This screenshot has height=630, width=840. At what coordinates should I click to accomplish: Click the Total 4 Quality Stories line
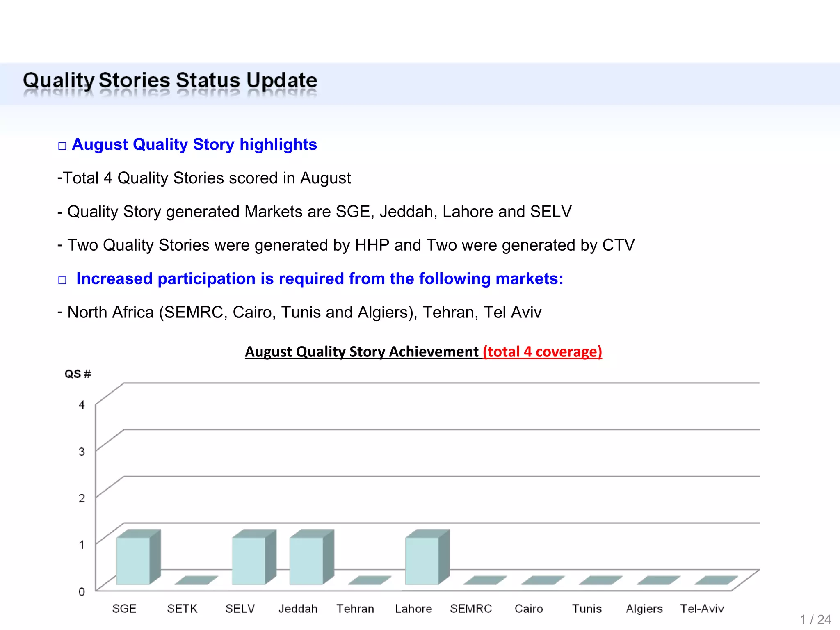[x=204, y=178]
